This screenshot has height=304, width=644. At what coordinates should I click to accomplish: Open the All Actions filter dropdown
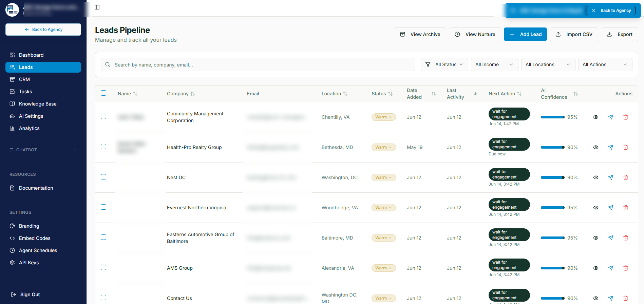[x=605, y=64]
